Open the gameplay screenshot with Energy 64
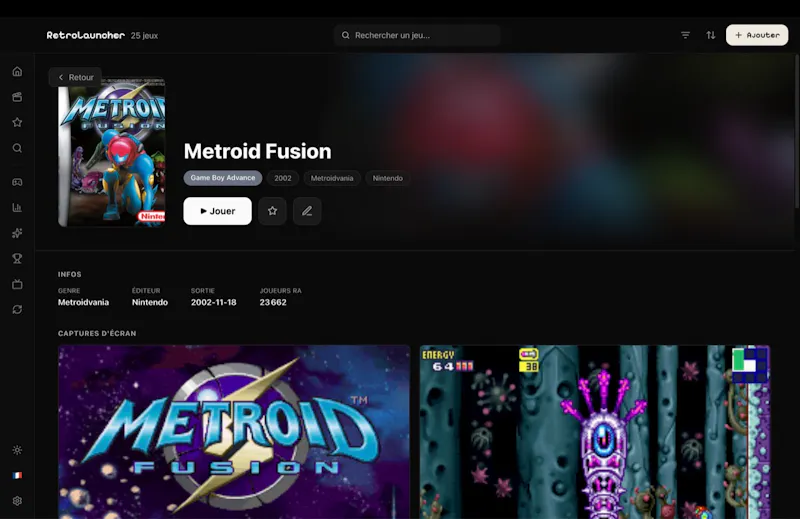The width and height of the screenshot is (800, 519). tap(594, 432)
